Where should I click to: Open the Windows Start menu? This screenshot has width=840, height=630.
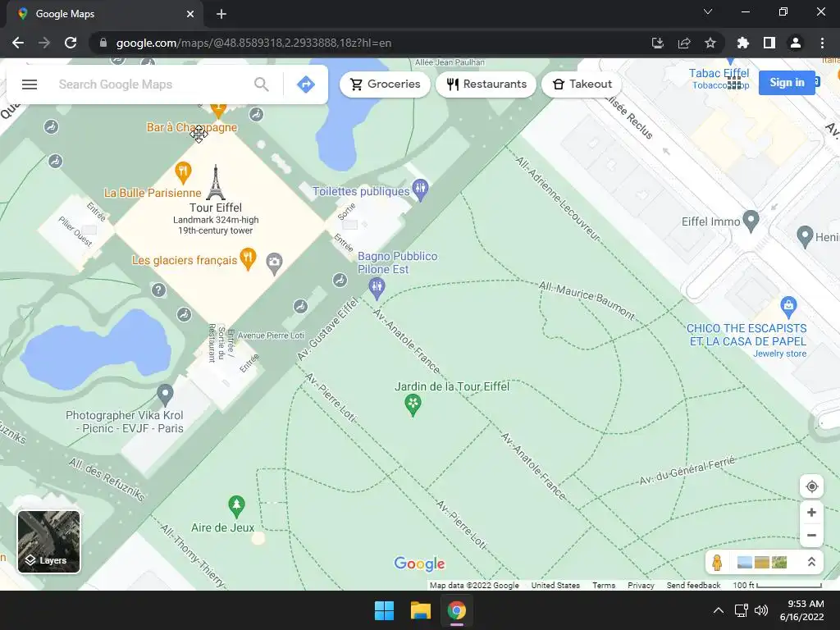pyautogui.click(x=384, y=610)
